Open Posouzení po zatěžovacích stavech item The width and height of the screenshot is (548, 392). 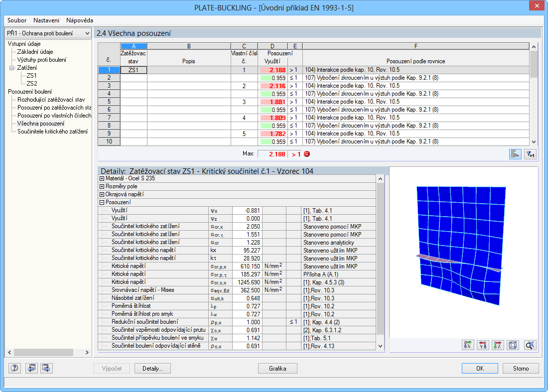[54, 108]
